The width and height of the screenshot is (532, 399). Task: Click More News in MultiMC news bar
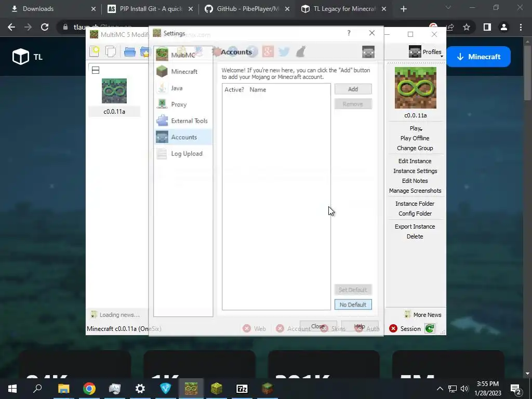[423, 314]
